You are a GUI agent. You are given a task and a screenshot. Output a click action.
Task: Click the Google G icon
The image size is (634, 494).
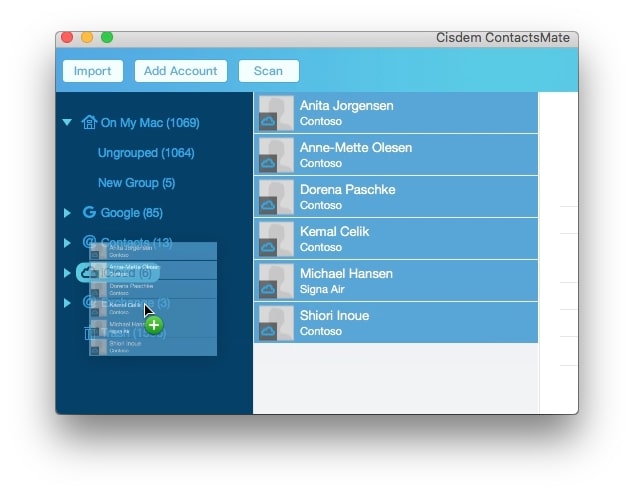[x=89, y=212]
